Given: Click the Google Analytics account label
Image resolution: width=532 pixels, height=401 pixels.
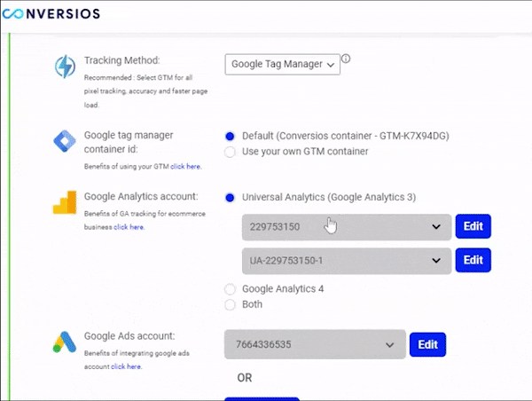Looking at the screenshot, I should tap(141, 196).
